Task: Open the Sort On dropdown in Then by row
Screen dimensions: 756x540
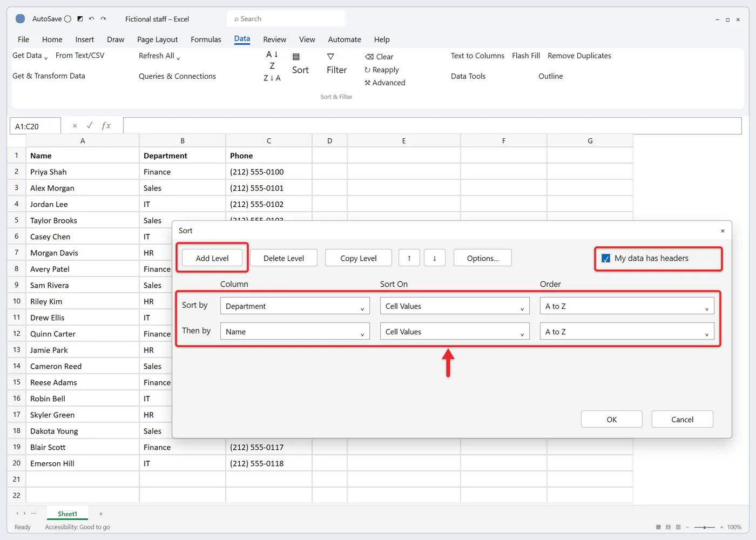Action: coord(455,332)
